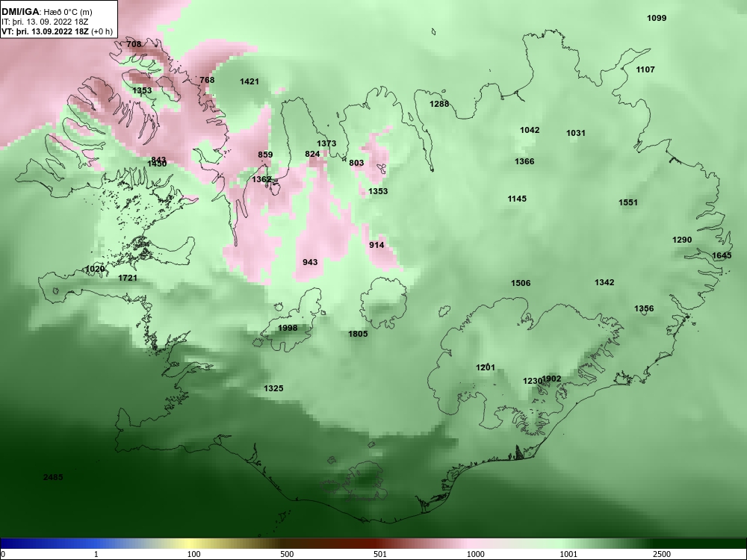Click the 1645 value on the east coast

722,255
